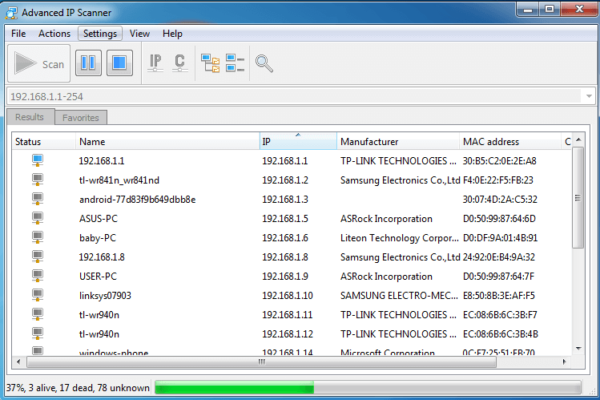Select the ASUS-PC computer status icon
Image resolution: width=600 pixels, height=400 pixels.
[37, 218]
